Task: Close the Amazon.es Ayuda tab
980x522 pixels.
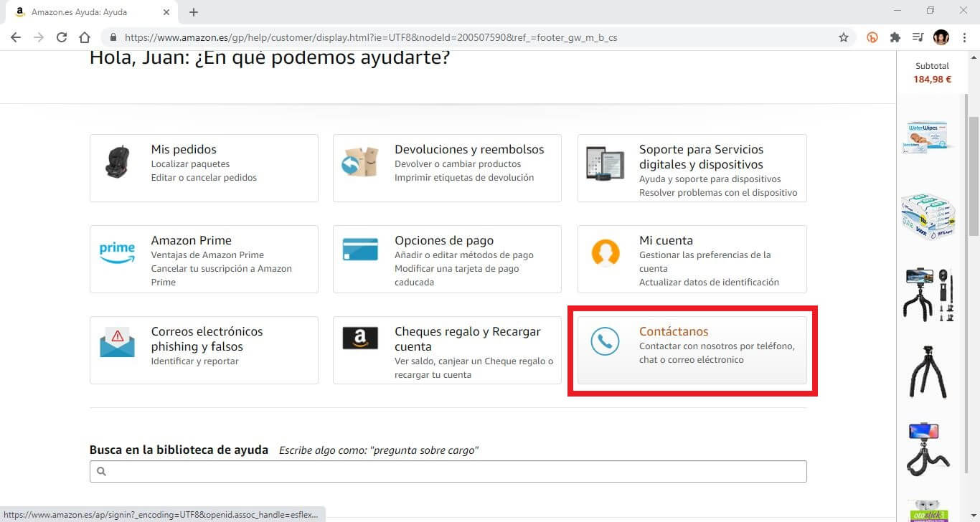Action: click(166, 12)
